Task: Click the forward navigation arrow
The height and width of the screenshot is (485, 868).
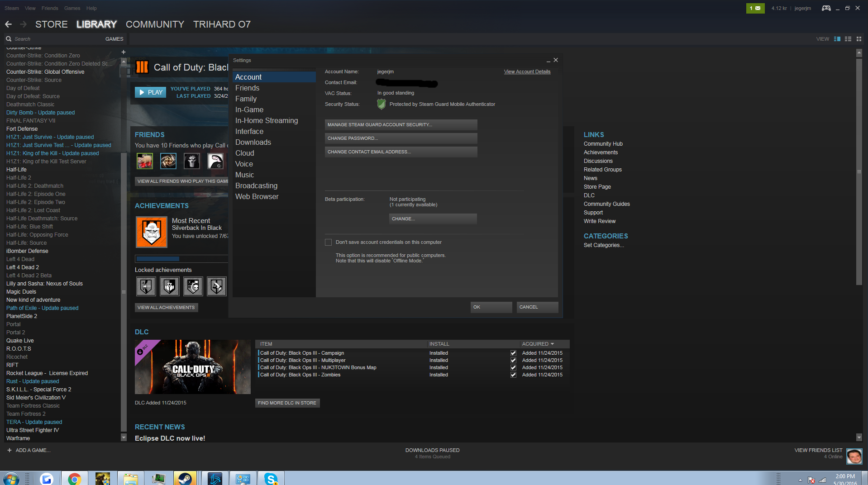Action: (x=23, y=24)
